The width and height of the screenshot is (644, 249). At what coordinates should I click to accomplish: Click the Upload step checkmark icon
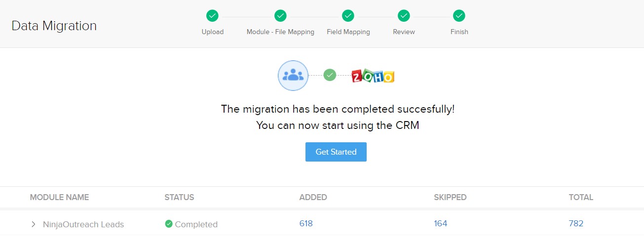pyautogui.click(x=213, y=16)
